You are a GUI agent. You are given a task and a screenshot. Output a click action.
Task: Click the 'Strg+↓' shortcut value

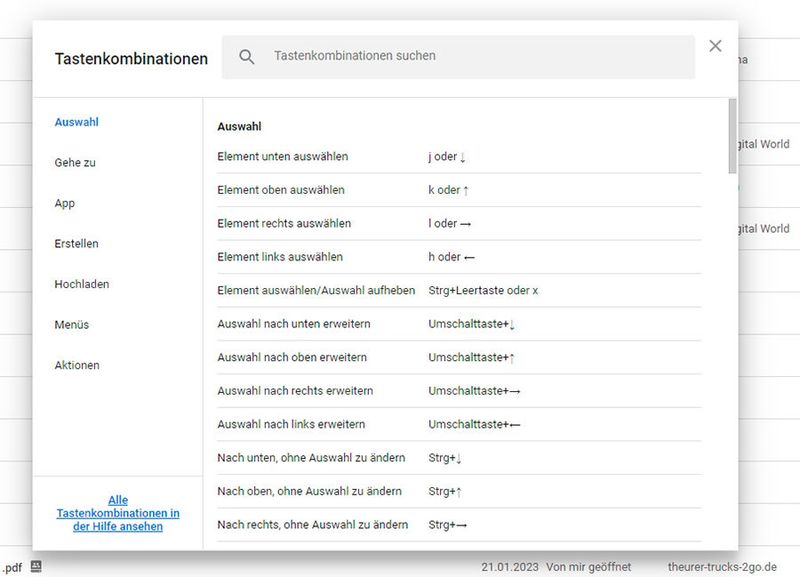(x=445, y=458)
